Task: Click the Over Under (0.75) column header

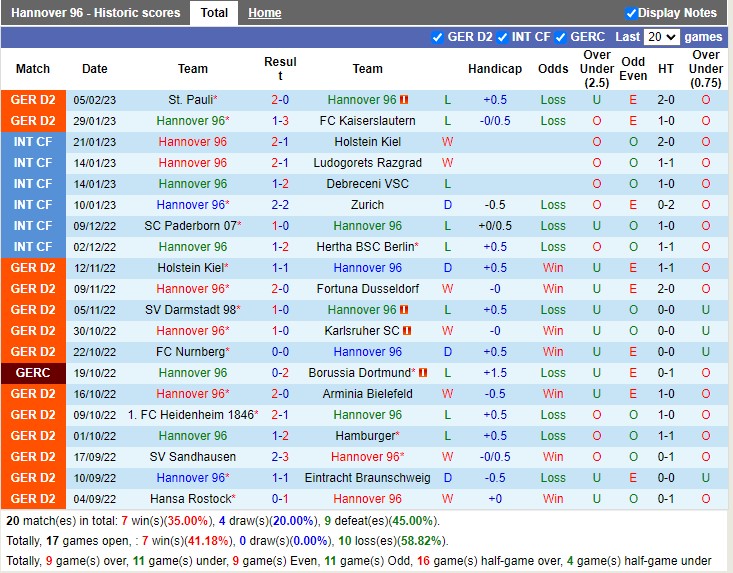Action: pyautogui.click(x=706, y=69)
